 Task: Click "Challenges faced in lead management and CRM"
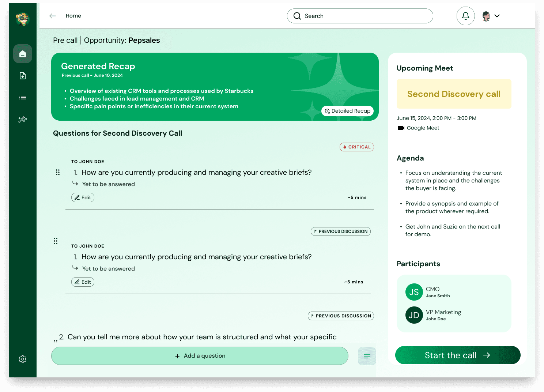click(x=137, y=99)
